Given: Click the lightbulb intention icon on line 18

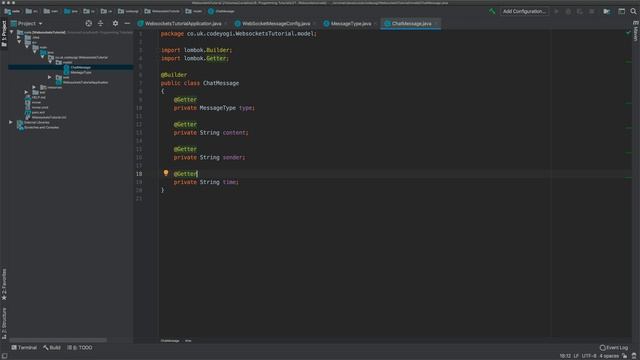Looking at the screenshot, I should pyautogui.click(x=166, y=173).
